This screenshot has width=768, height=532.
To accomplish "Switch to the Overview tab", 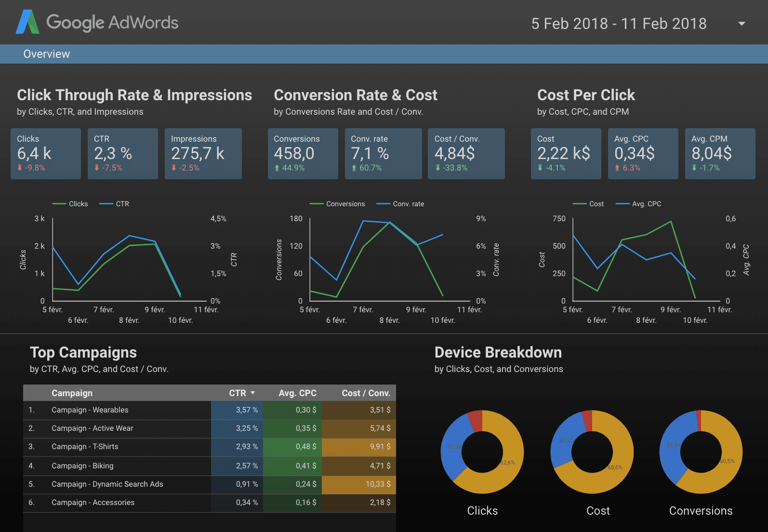I will point(47,54).
